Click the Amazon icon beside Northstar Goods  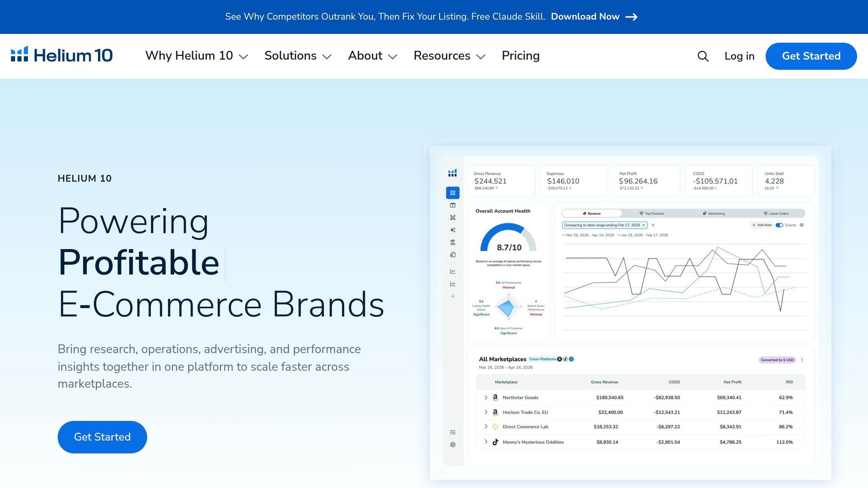[x=495, y=397]
